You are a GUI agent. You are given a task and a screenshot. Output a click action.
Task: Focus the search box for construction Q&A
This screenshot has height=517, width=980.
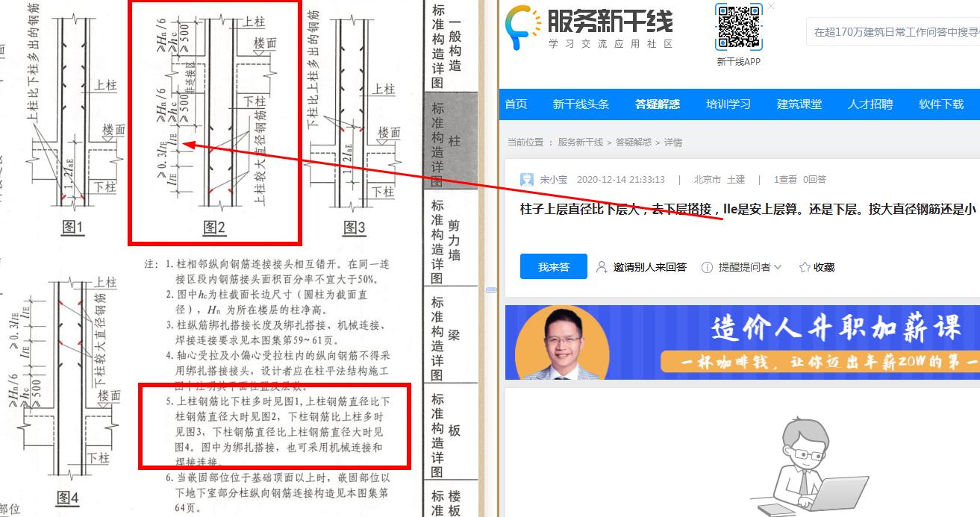(x=893, y=32)
